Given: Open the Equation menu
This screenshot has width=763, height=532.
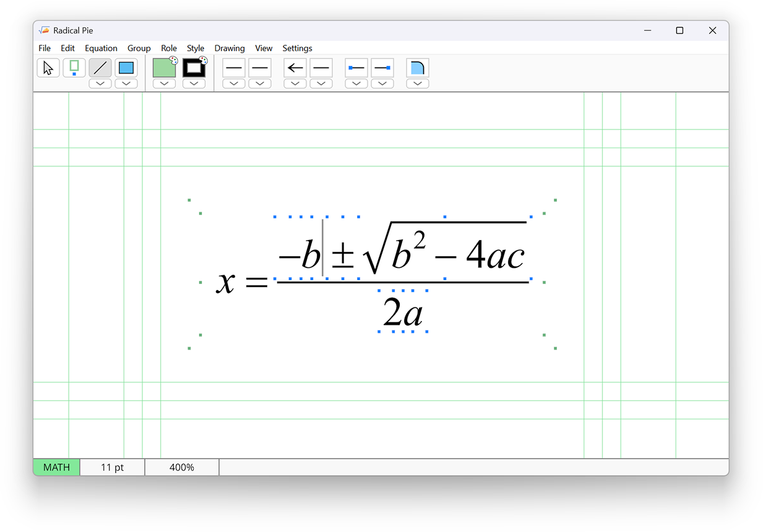Looking at the screenshot, I should pos(101,48).
